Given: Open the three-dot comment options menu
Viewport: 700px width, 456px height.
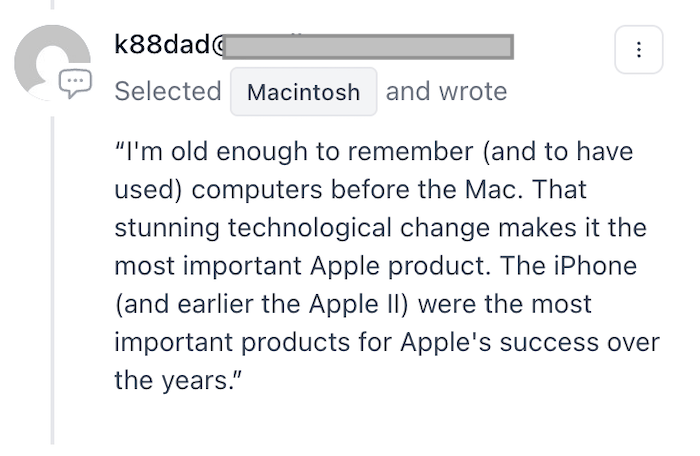Looking at the screenshot, I should click(639, 49).
